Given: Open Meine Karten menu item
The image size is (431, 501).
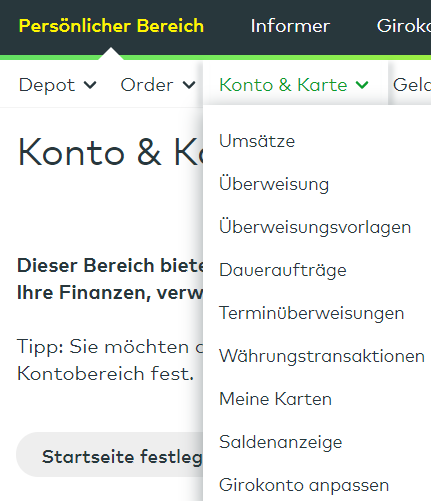Looking at the screenshot, I should tap(275, 399).
